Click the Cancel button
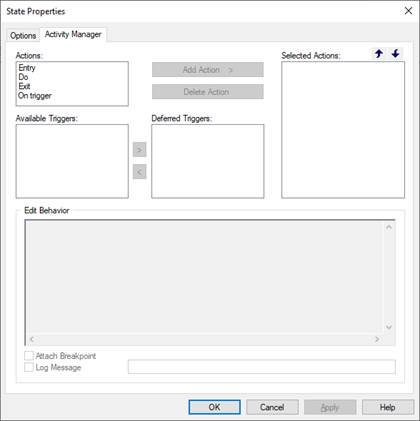420x421 pixels. tap(272, 407)
